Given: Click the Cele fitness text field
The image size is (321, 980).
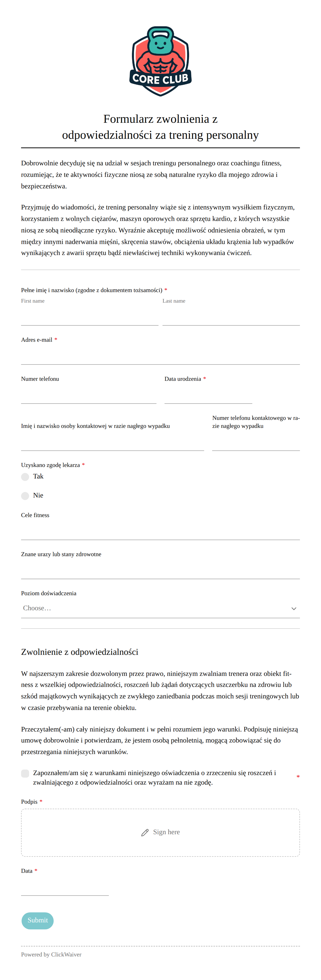Looking at the screenshot, I should pyautogui.click(x=160, y=531).
